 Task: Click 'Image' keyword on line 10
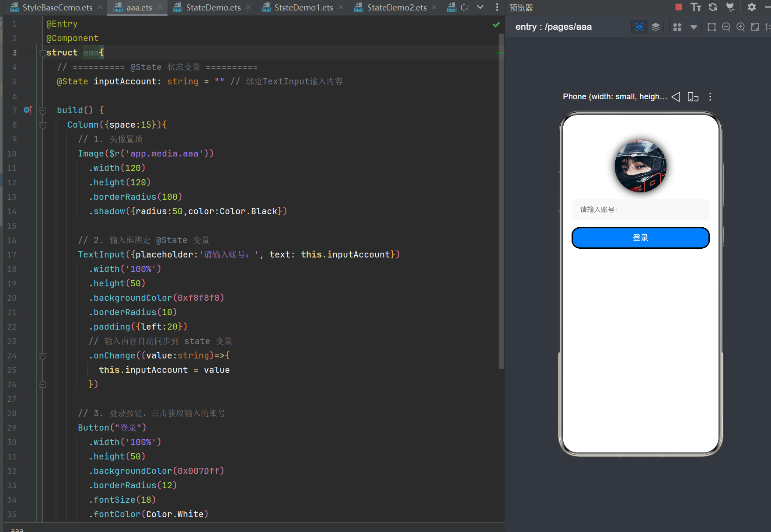tap(91, 154)
